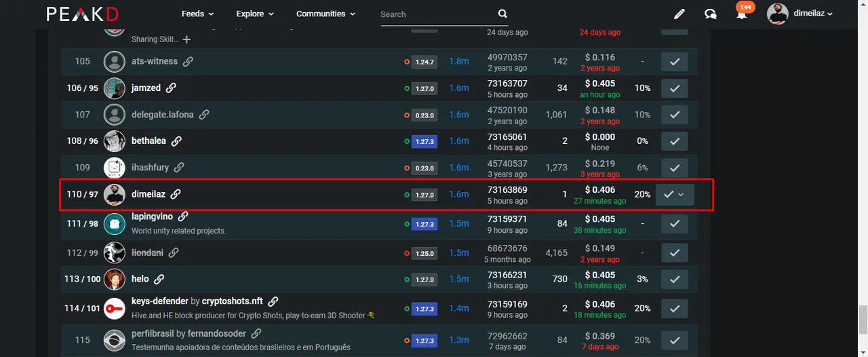Click the link icon next to jamzed
This screenshot has width=868, height=357.
172,88
